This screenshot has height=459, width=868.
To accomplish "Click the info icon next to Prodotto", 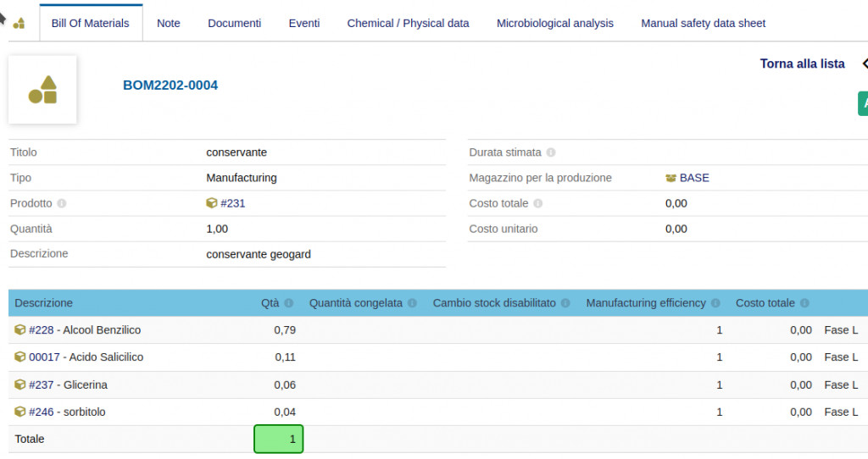I will coord(62,204).
